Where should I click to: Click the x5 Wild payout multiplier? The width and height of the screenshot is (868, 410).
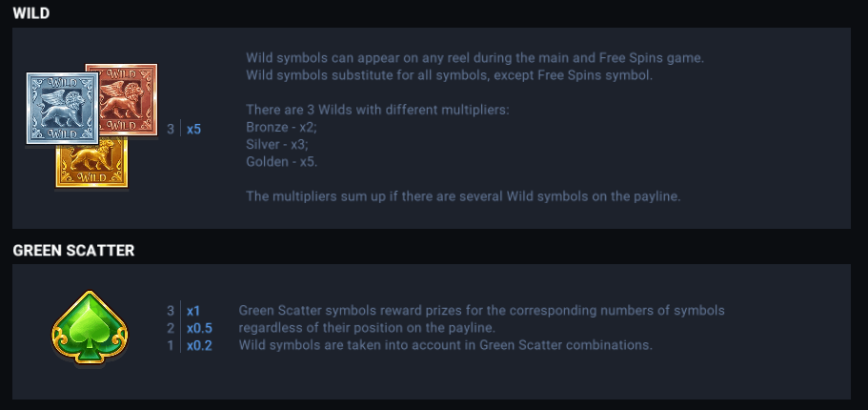coord(193,129)
